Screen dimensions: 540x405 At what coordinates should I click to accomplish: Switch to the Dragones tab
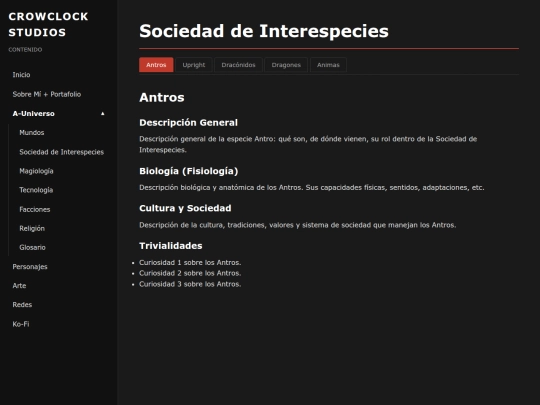click(286, 65)
